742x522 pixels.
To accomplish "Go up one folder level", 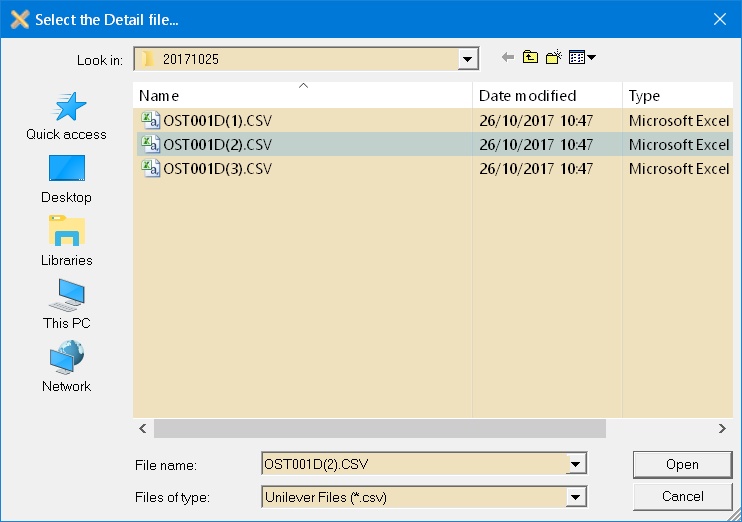I will tap(530, 58).
